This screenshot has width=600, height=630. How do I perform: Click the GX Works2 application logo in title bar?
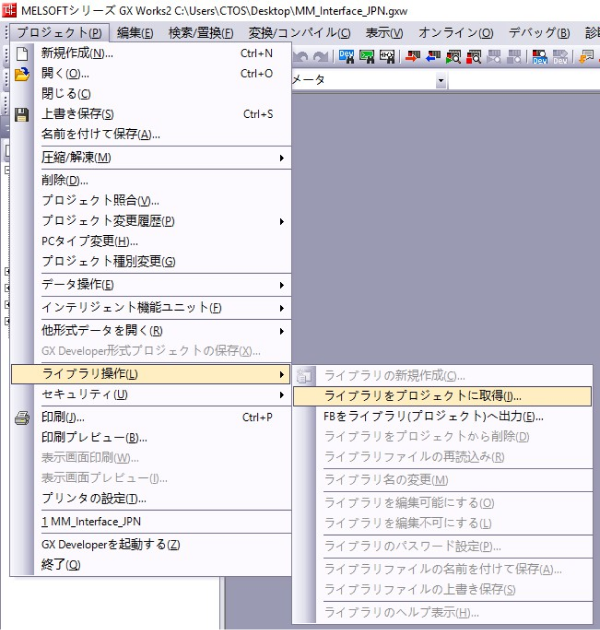coord(9,10)
